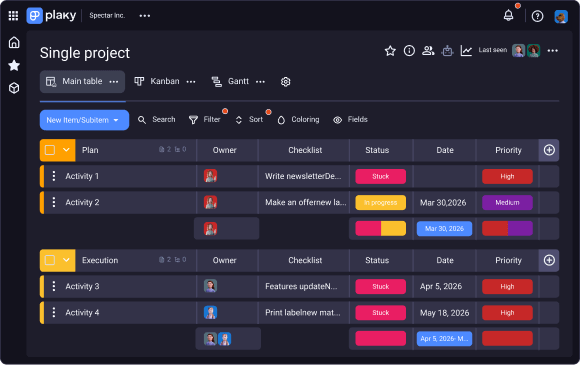This screenshot has width=580, height=365.
Task: Click the Last seen avatars
Action: pos(526,51)
